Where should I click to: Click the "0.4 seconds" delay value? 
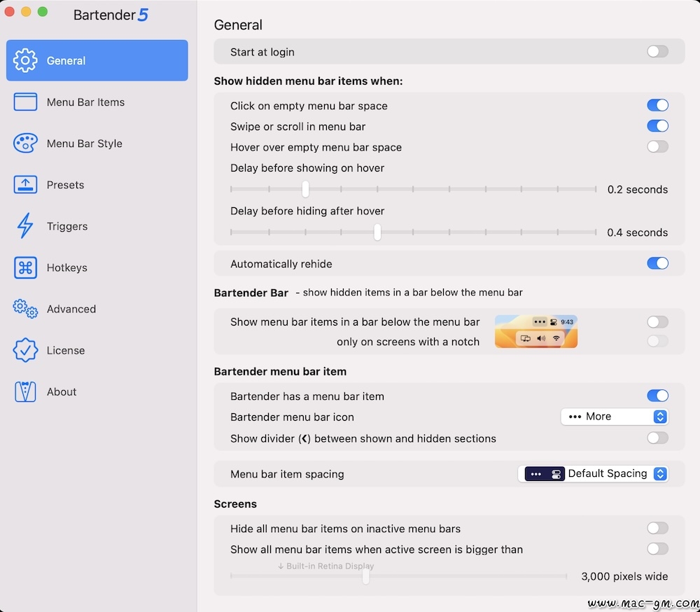[638, 232]
